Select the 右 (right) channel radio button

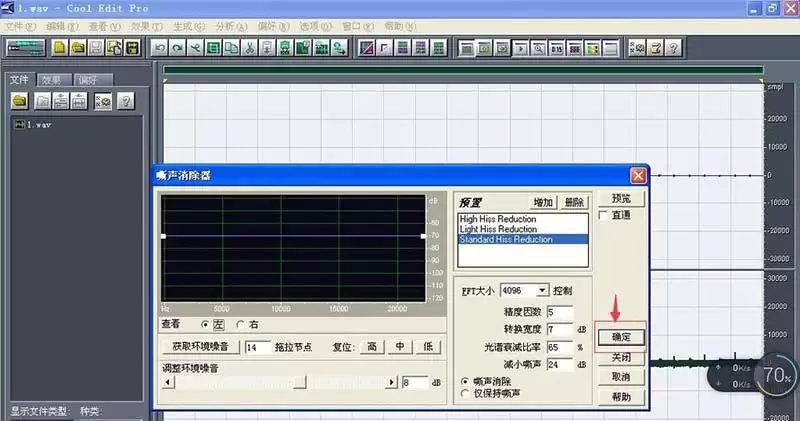pyautogui.click(x=240, y=324)
